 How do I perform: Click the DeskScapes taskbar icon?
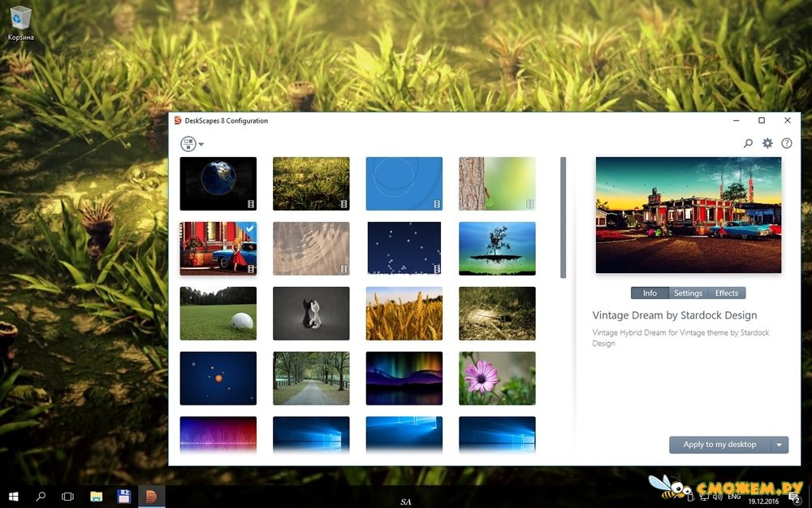click(151, 496)
